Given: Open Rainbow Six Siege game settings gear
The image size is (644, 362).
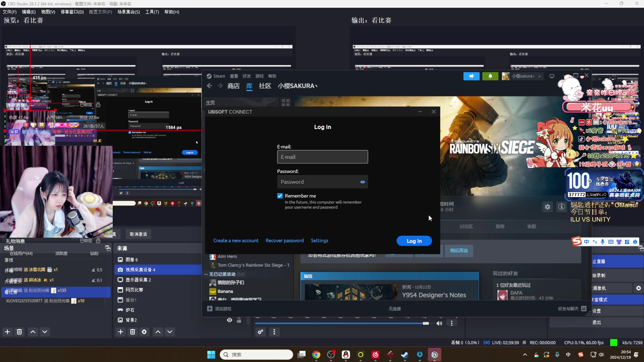Looking at the screenshot, I should (547, 207).
